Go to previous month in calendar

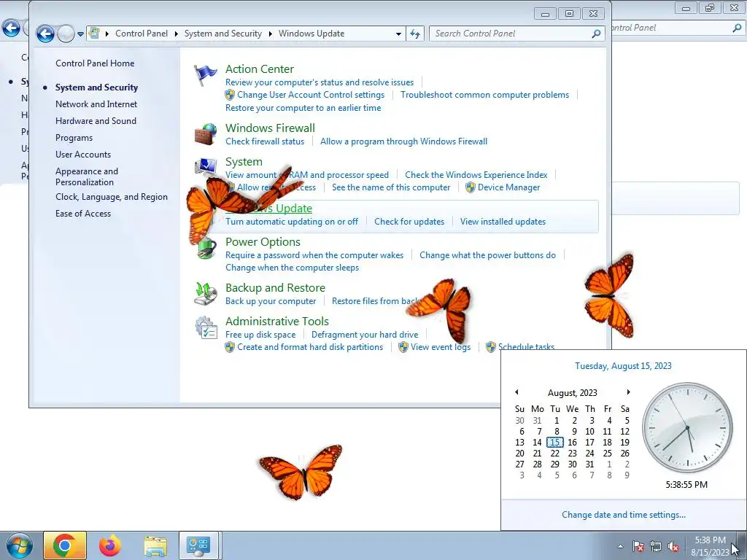point(516,392)
